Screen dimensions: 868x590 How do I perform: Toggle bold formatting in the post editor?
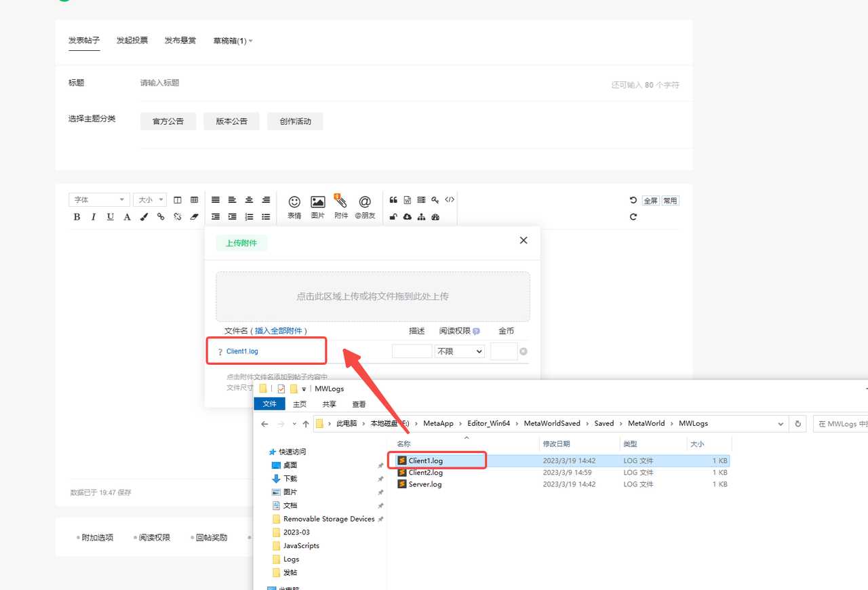(x=77, y=217)
